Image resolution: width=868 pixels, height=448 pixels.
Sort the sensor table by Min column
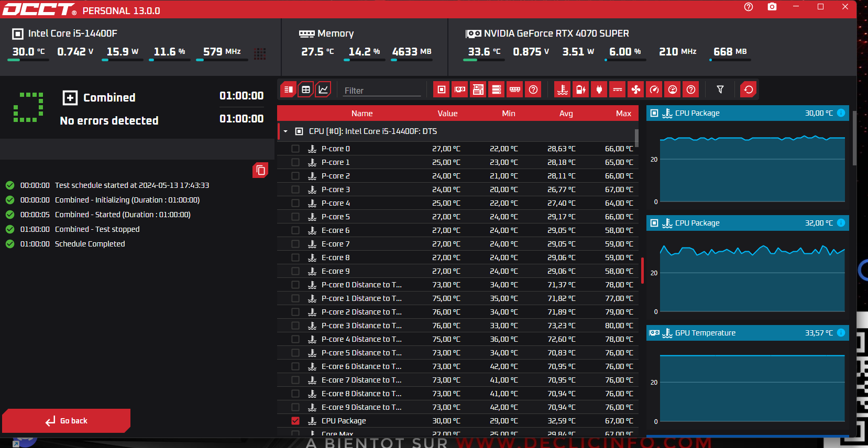coord(509,114)
